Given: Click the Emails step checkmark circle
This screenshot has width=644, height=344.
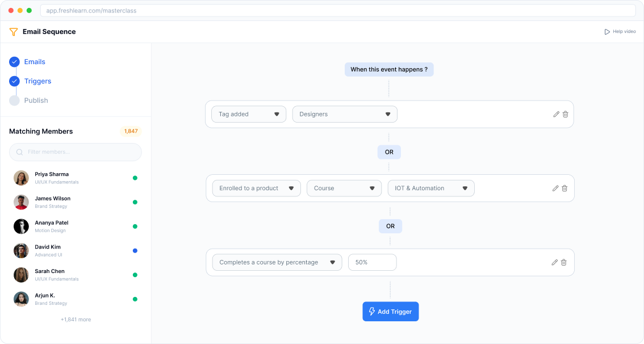Looking at the screenshot, I should pos(14,62).
